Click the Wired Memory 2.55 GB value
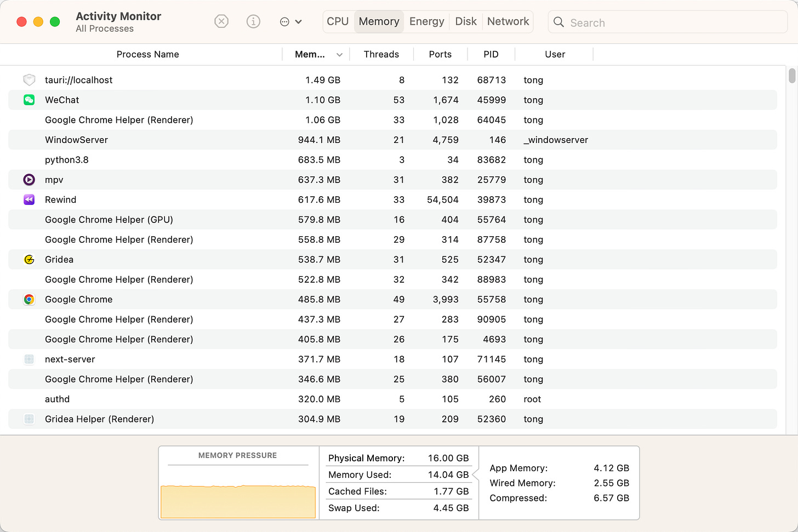The height and width of the screenshot is (532, 798). (611, 483)
